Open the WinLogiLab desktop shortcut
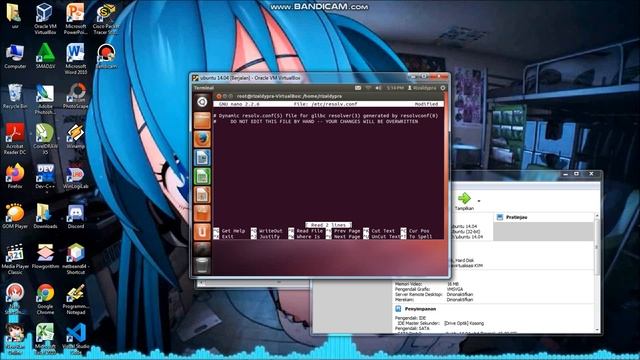The width and height of the screenshot is (640, 360). point(76,176)
